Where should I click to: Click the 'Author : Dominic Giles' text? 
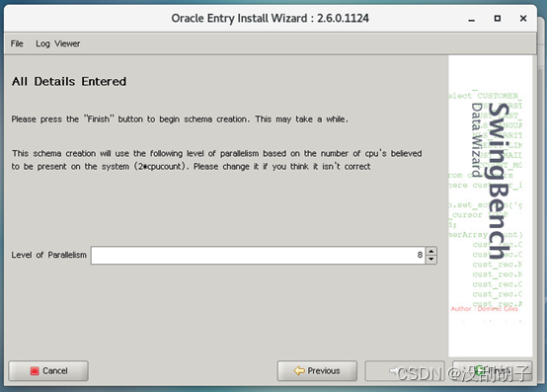(485, 309)
